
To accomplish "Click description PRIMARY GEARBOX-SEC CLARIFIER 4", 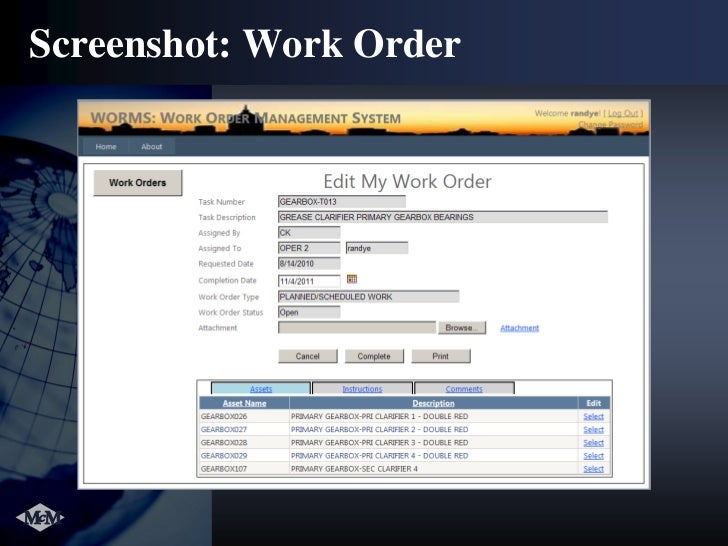I will [x=354, y=468].
